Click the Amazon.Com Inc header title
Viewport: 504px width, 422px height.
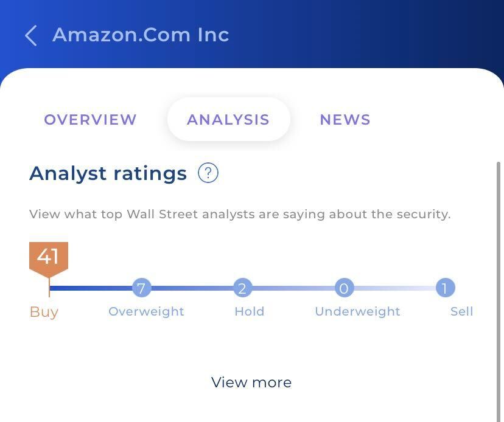point(141,35)
